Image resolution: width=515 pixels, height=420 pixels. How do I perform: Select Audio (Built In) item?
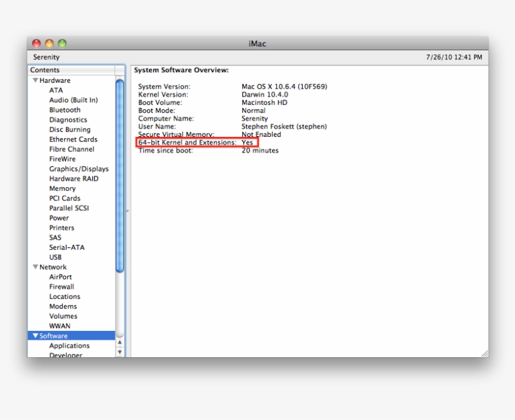(73, 100)
